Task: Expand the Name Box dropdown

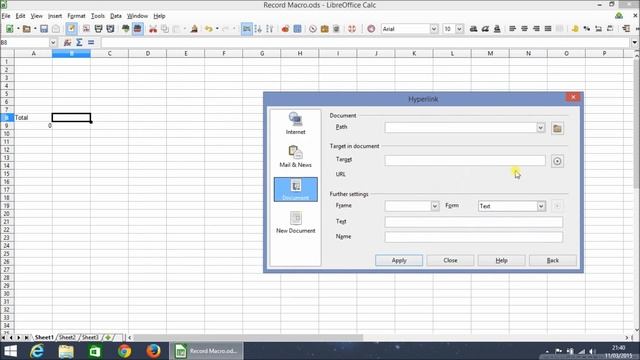Action: (x=53, y=42)
